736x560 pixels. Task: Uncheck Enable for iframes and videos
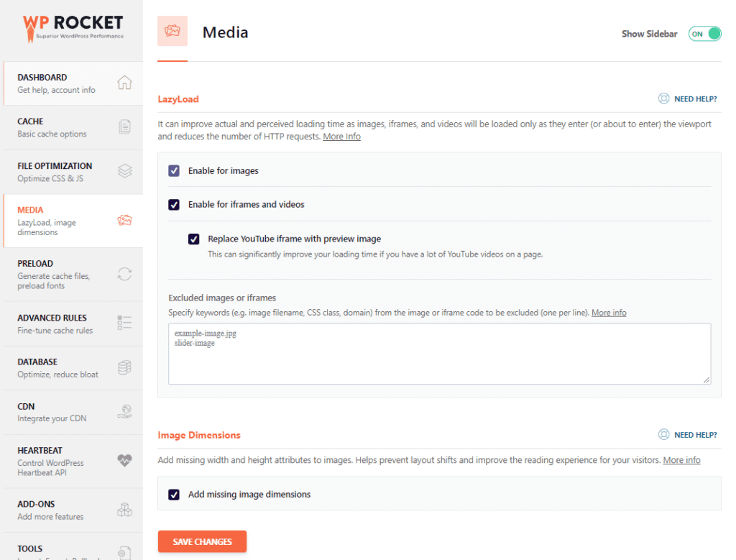pyautogui.click(x=173, y=205)
